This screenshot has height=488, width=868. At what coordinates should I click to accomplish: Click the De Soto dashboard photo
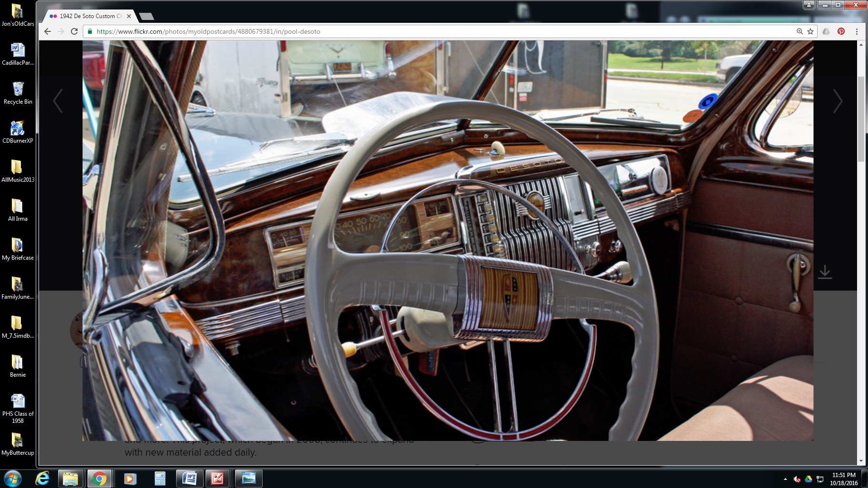pyautogui.click(x=448, y=240)
